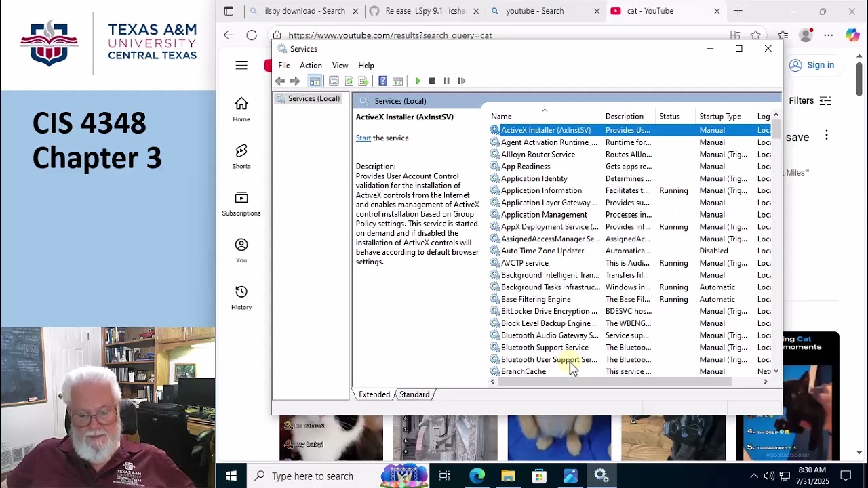Switch to the Standard tab
The height and width of the screenshot is (488, 868).
414,394
